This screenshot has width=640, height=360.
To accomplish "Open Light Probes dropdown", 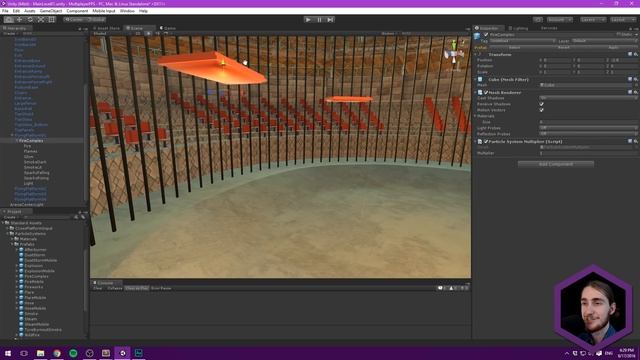I will click(x=588, y=128).
